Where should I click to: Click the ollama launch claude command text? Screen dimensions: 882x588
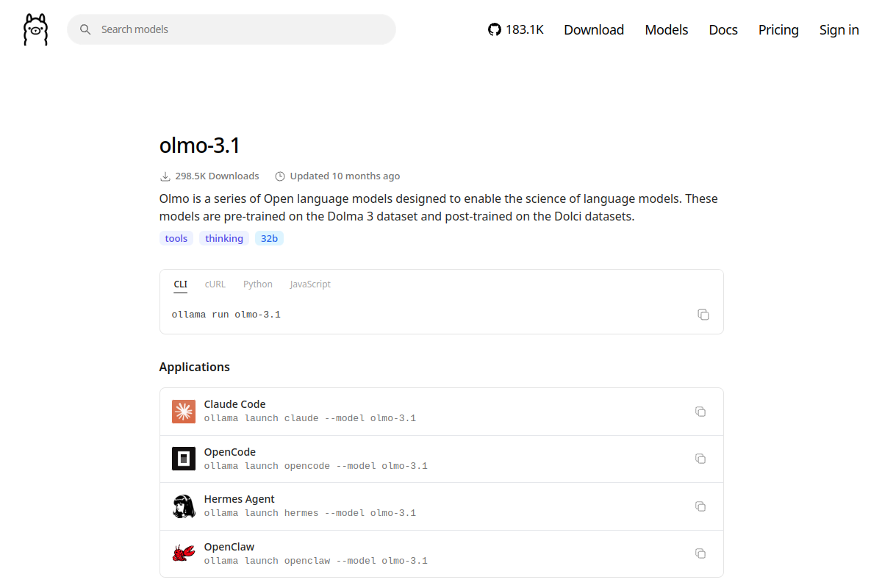310,418
